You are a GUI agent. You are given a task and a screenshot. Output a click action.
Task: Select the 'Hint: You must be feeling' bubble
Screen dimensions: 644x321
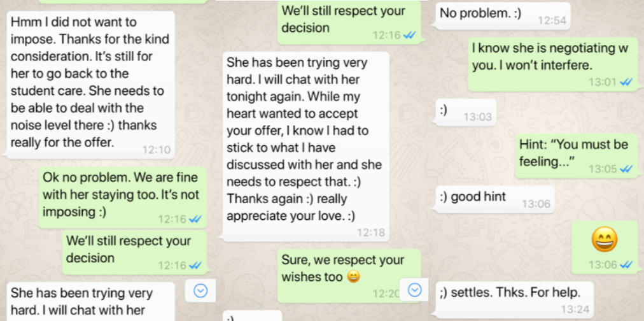[x=577, y=156]
